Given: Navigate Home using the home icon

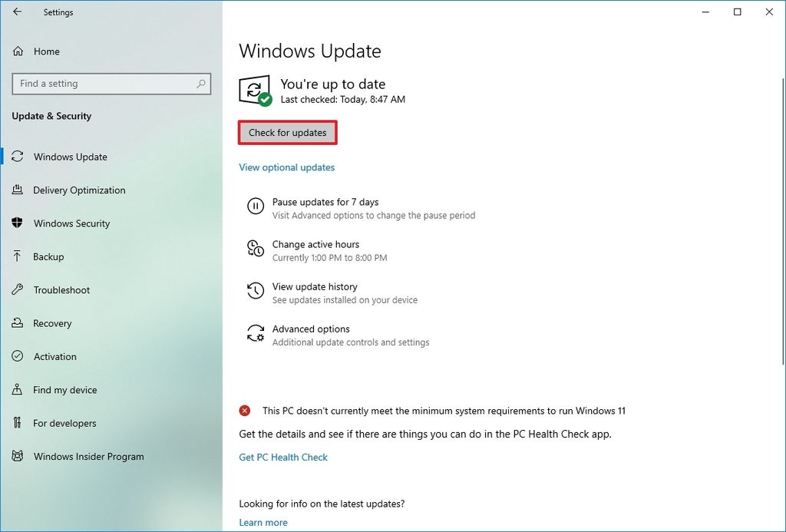Looking at the screenshot, I should [17, 51].
